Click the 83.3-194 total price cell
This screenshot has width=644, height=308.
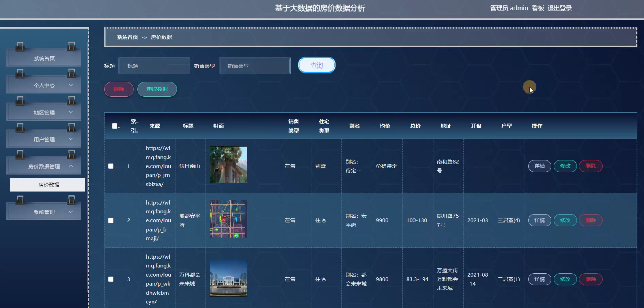click(x=417, y=279)
